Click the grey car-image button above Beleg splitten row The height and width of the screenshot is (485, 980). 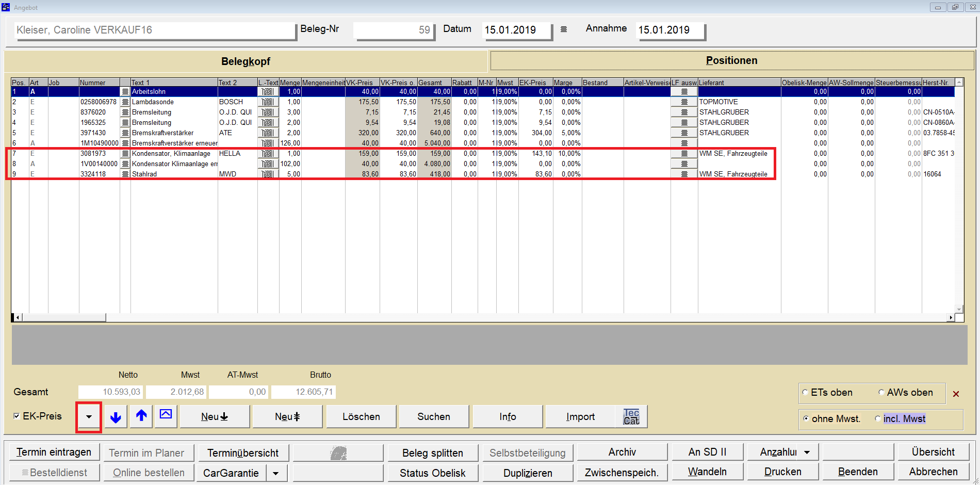coord(338,453)
